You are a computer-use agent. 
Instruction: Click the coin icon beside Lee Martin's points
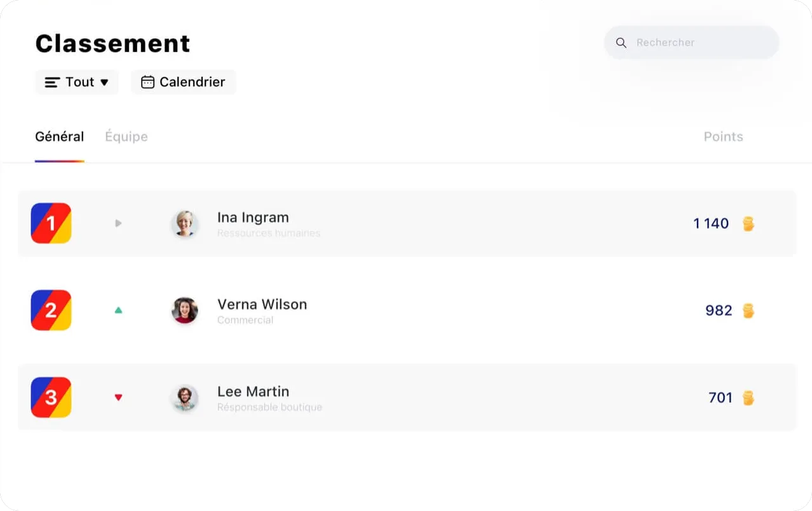click(748, 397)
